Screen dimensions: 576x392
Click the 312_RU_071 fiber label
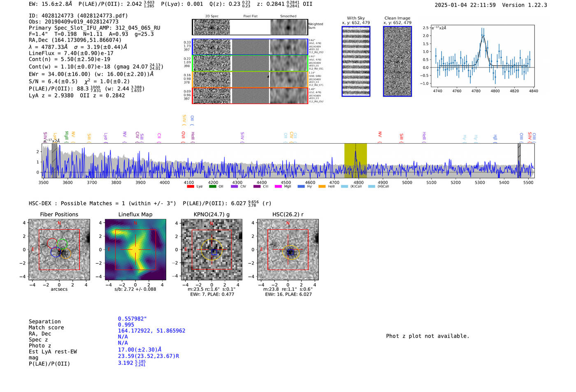pyautogui.click(x=316, y=85)
